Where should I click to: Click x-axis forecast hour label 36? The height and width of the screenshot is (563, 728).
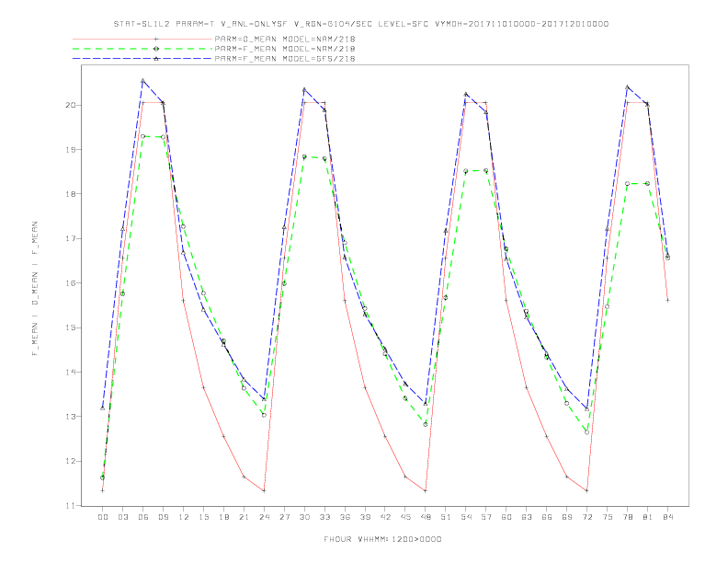click(345, 517)
